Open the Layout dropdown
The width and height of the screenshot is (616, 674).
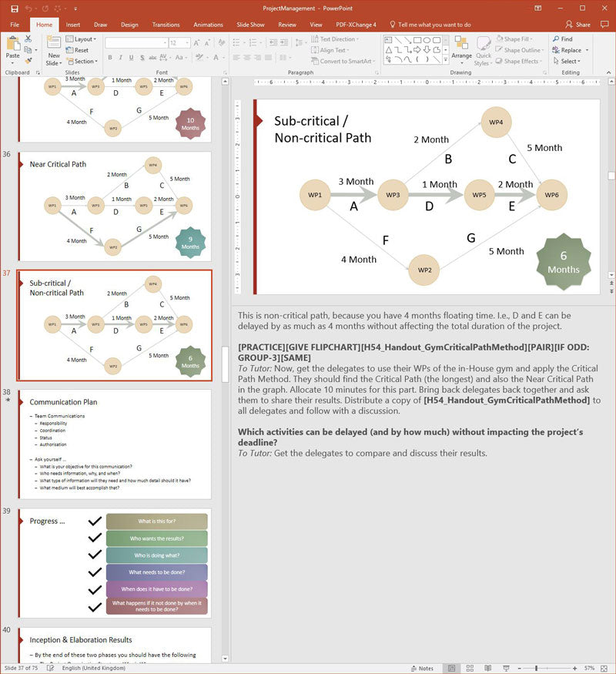point(81,39)
